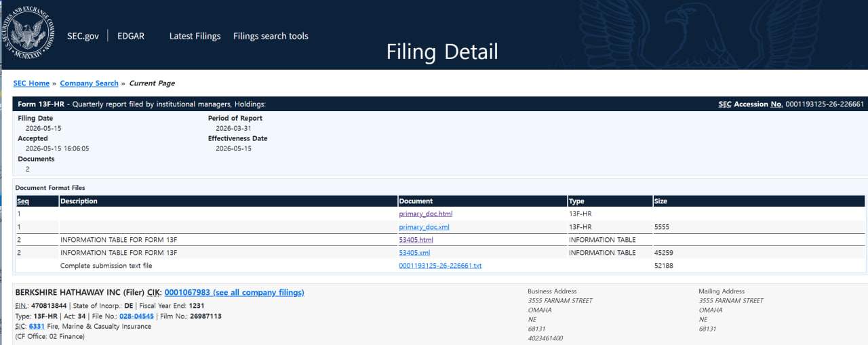
Task: Open complete submission file 0001193125-26-226661.txt
Action: 440,266
